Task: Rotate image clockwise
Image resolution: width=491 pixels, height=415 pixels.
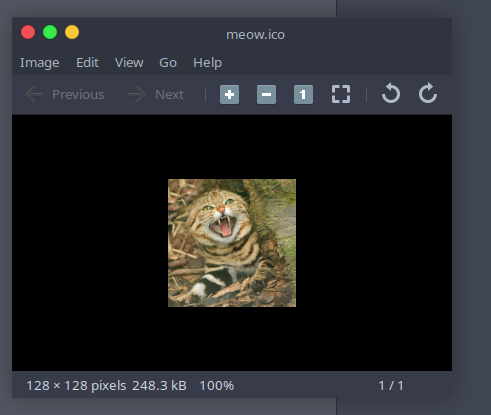Action: coord(428,93)
